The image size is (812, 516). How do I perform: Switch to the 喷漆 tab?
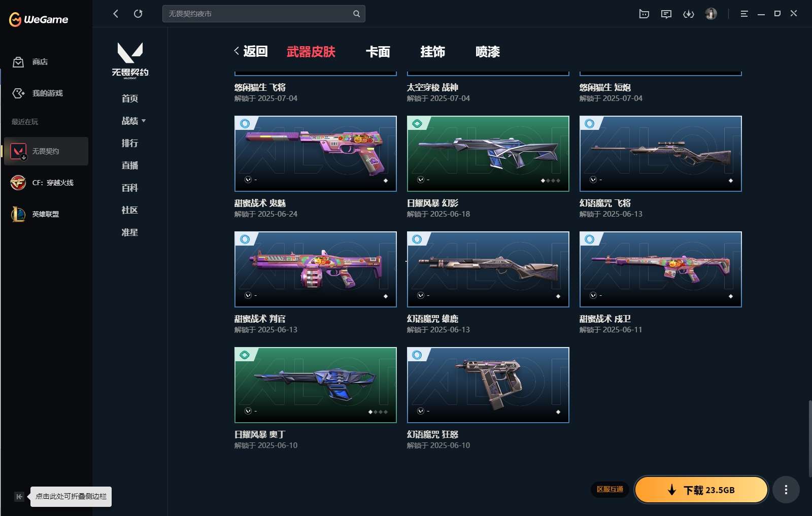tap(487, 52)
